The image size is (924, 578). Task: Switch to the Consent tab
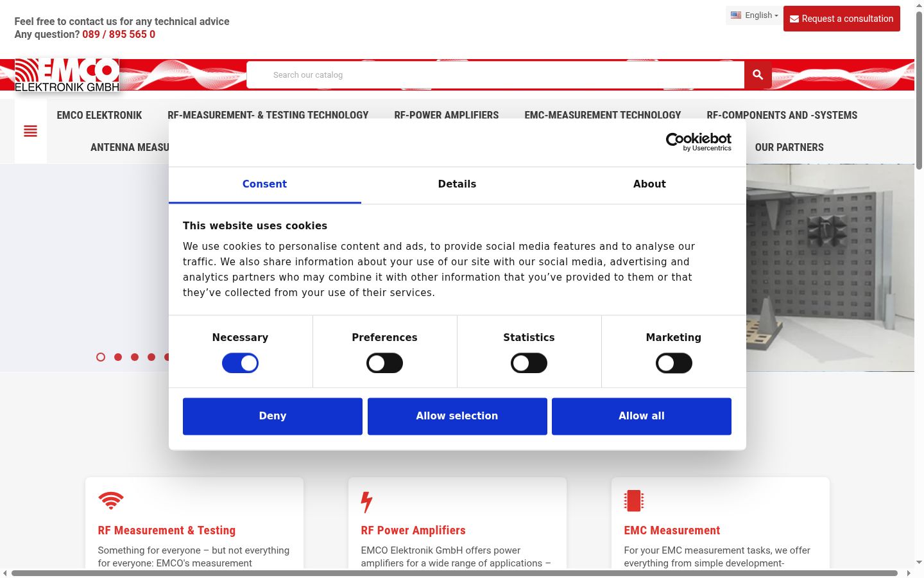pyautogui.click(x=264, y=184)
